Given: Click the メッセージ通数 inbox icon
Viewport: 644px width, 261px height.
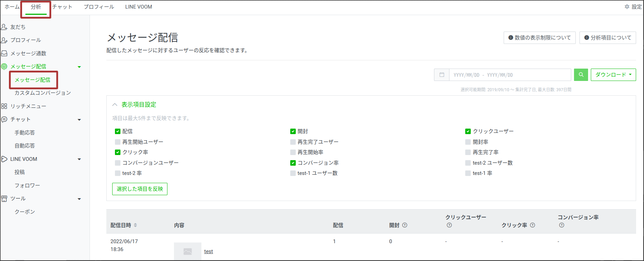Looking at the screenshot, I should coord(4,54).
